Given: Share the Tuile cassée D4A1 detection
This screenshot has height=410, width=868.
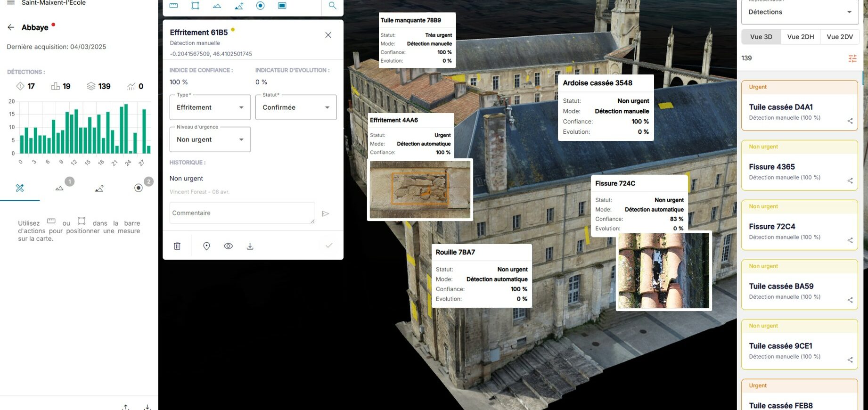Looking at the screenshot, I should (850, 121).
